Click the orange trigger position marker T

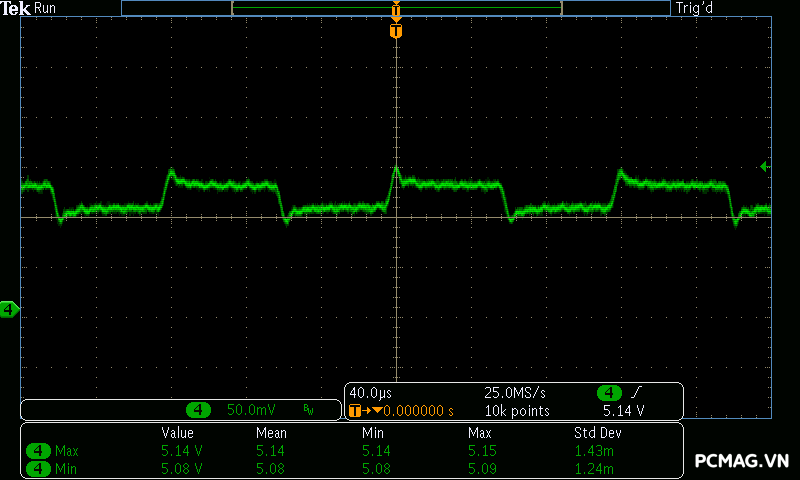[396, 31]
